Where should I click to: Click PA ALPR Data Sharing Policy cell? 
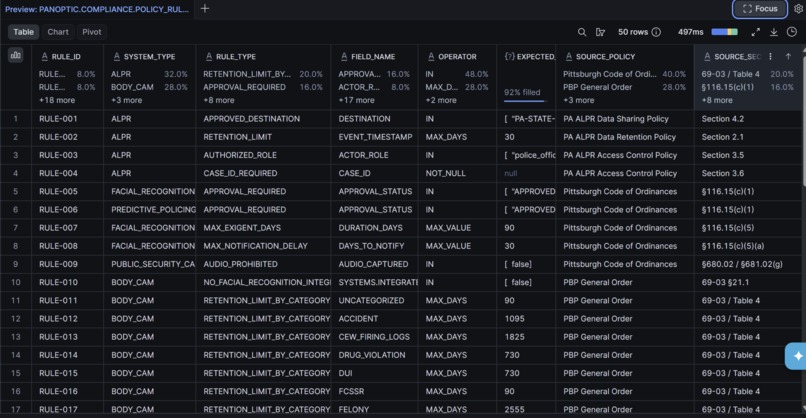625,119
